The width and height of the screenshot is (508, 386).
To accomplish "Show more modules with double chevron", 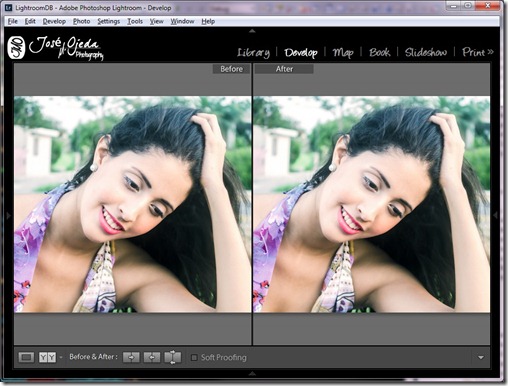I will (490, 52).
